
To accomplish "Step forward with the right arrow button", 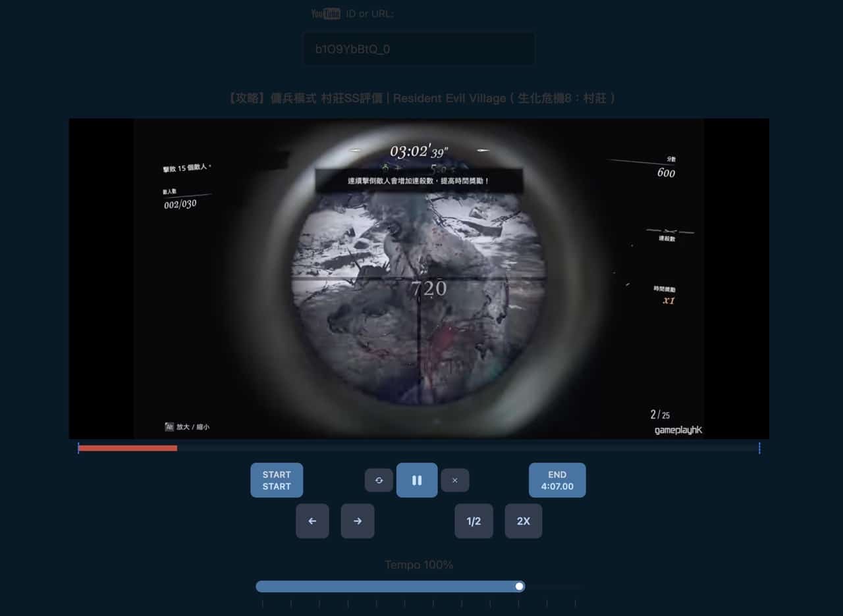I will [x=358, y=521].
